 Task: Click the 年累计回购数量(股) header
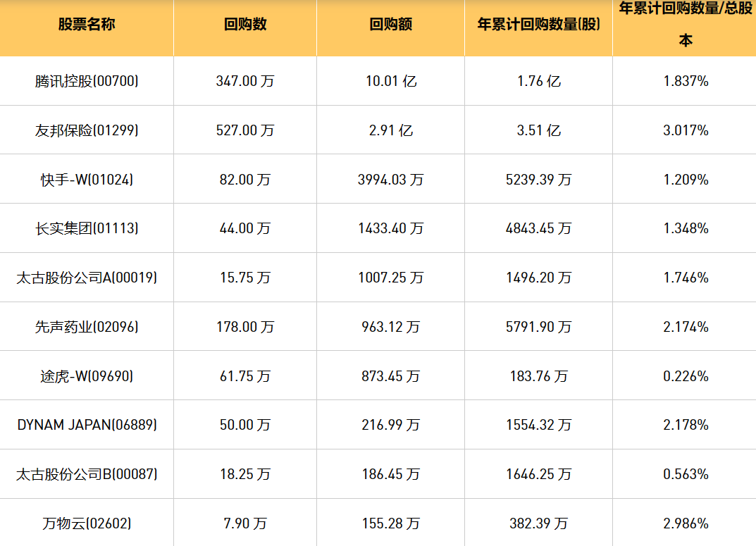pos(539,25)
